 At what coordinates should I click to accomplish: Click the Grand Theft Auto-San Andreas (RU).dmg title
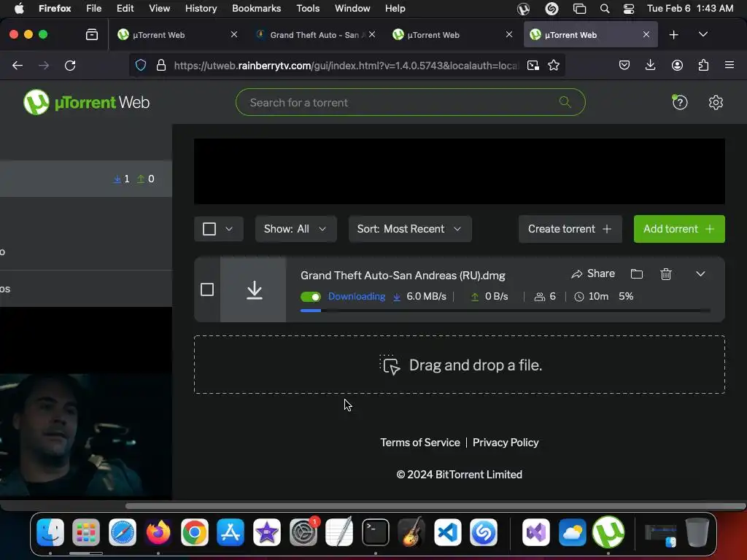403,276
